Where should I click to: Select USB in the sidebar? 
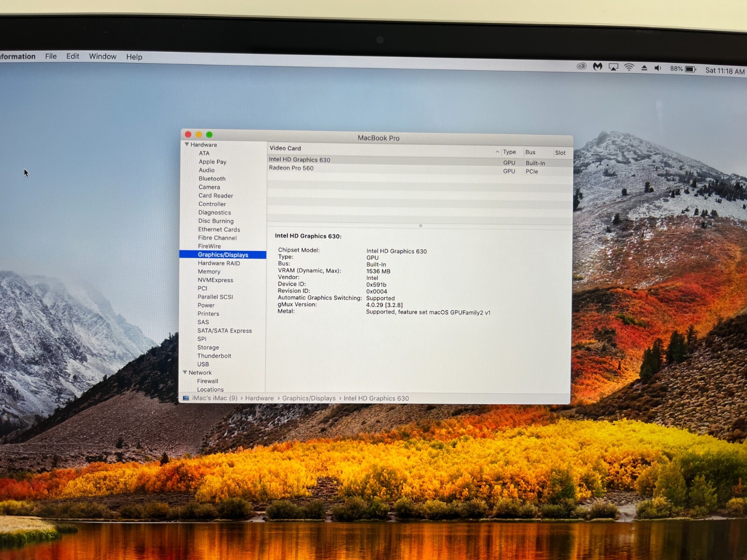203,364
